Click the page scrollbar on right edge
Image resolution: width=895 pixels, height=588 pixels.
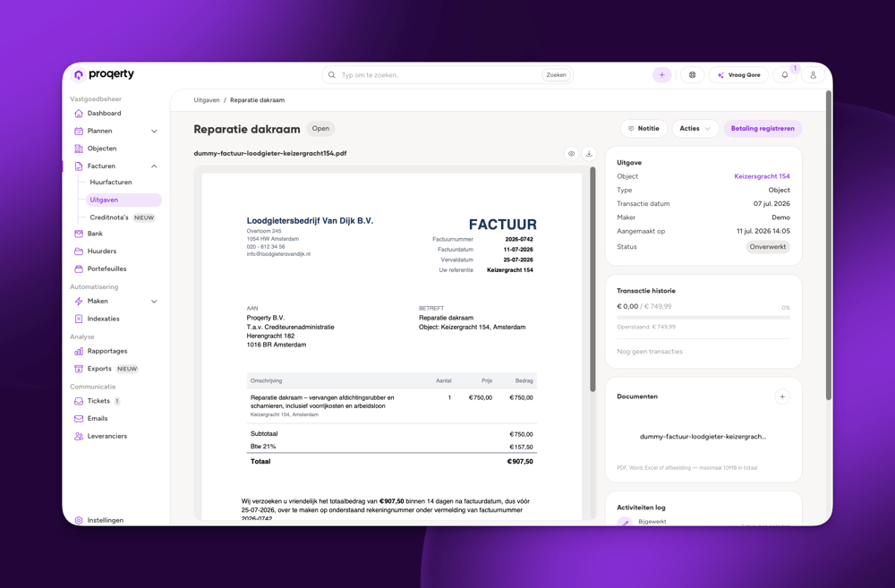click(x=829, y=245)
